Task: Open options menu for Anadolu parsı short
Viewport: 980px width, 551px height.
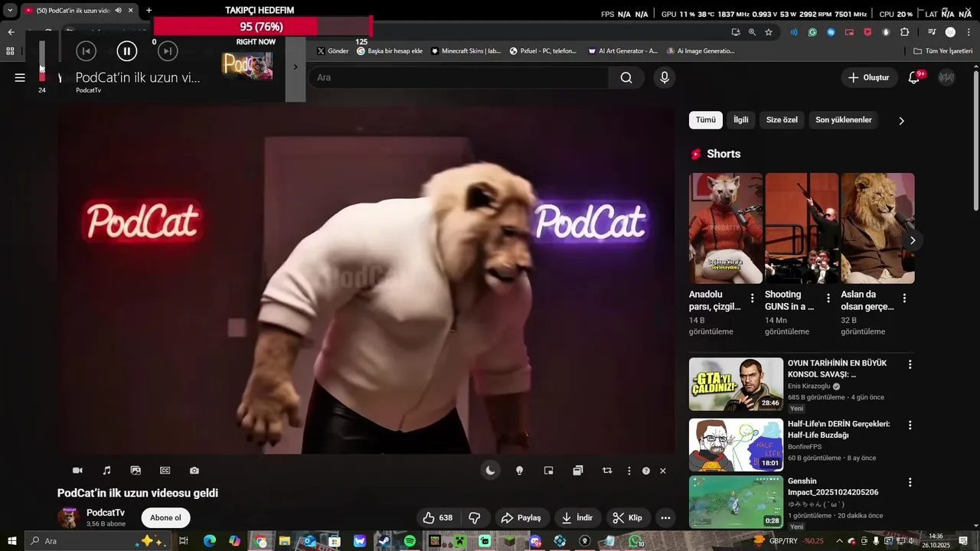Action: click(x=752, y=298)
